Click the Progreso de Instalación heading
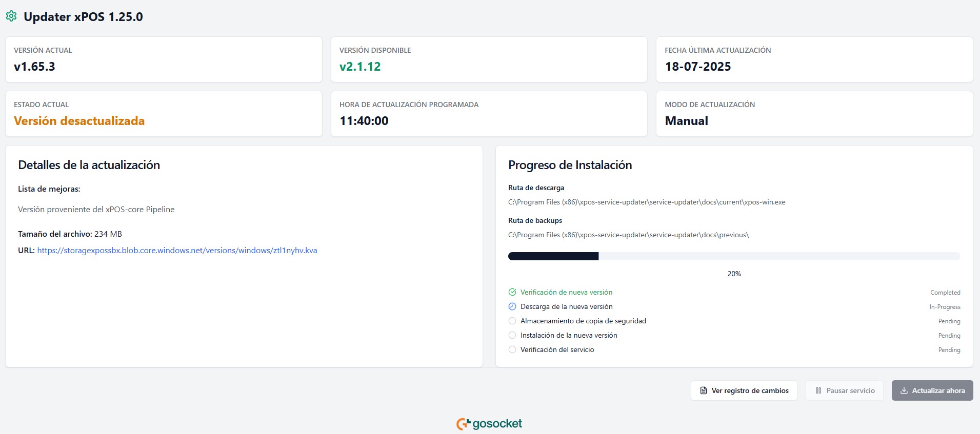The height and width of the screenshot is (434, 980). [x=570, y=165]
